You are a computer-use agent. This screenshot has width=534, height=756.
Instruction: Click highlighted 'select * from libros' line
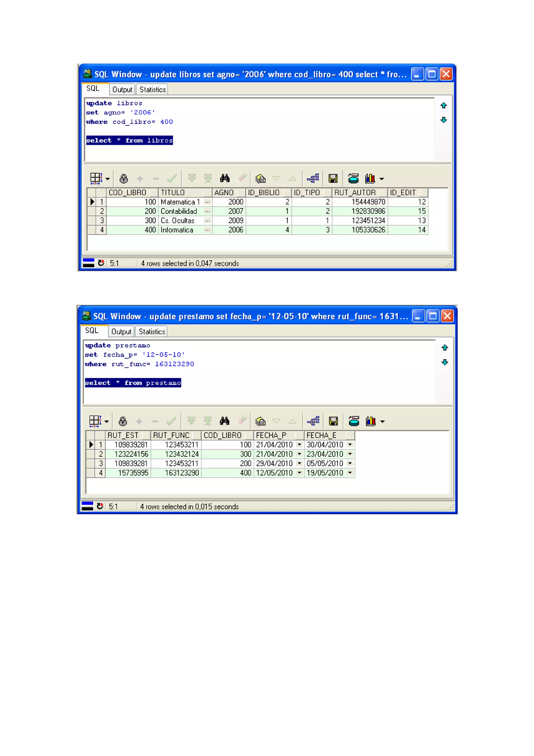[x=129, y=140]
